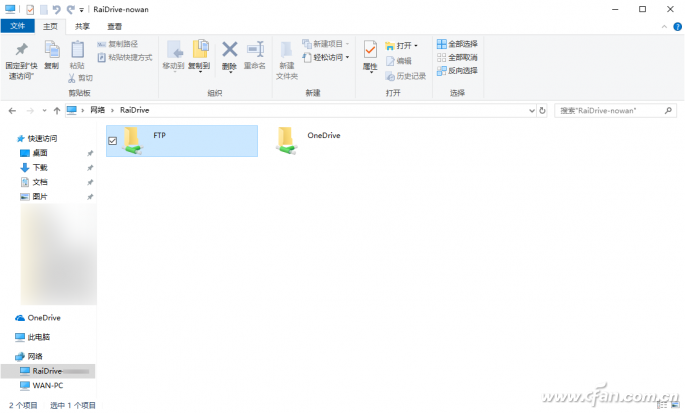
Task: Click Copy path (复制路径)
Action: point(118,44)
